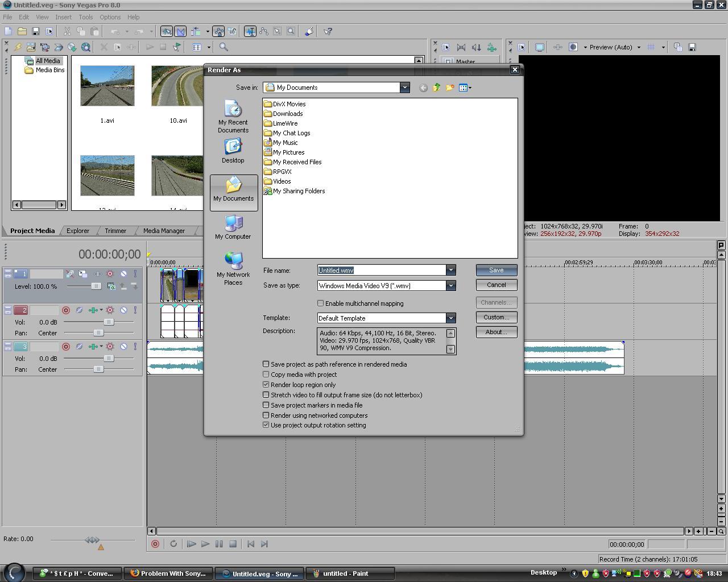The height and width of the screenshot is (582, 728).
Task: Mute audio track 2
Action: [123, 310]
